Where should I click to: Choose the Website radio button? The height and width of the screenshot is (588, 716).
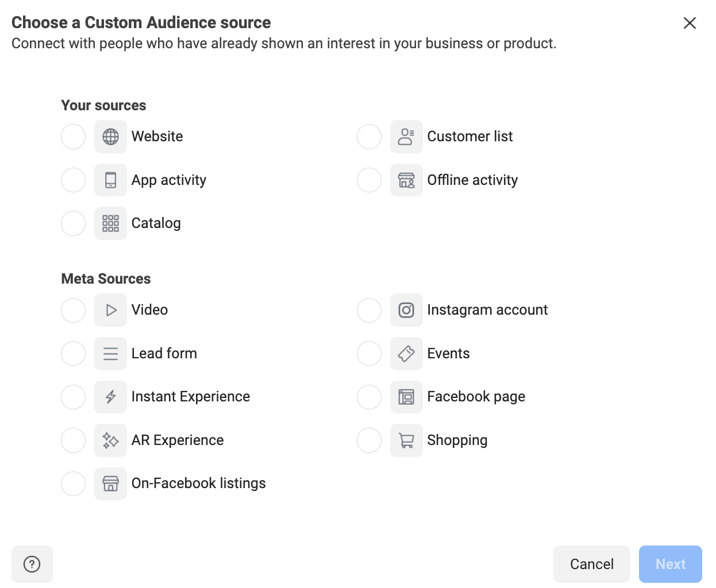73,137
